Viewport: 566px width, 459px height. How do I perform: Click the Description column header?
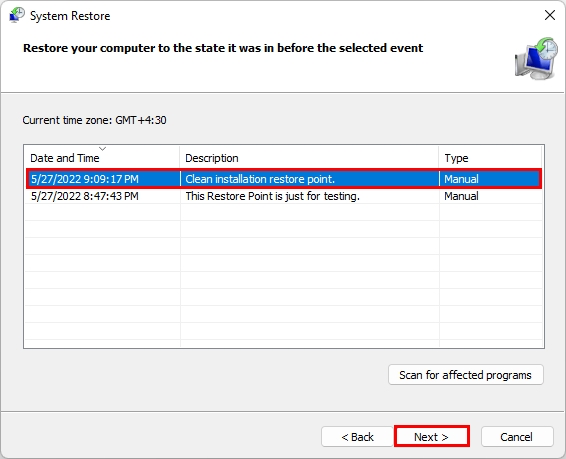309,158
